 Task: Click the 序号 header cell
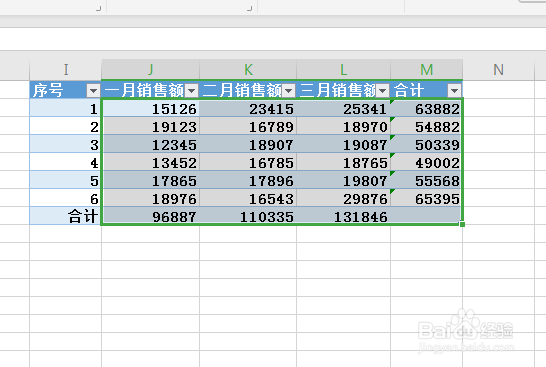coord(65,90)
